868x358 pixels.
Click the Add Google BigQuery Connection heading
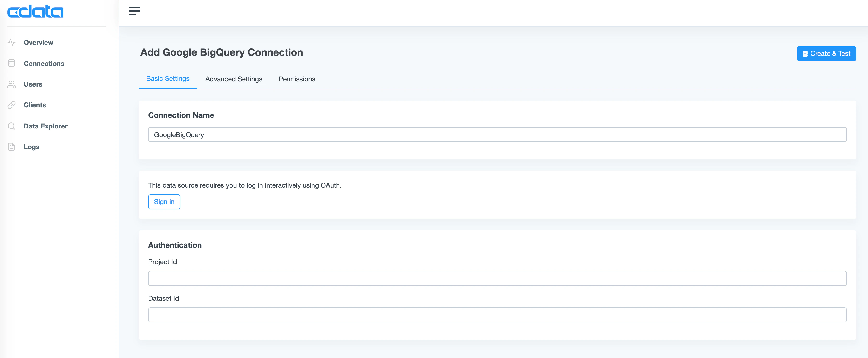pos(222,52)
